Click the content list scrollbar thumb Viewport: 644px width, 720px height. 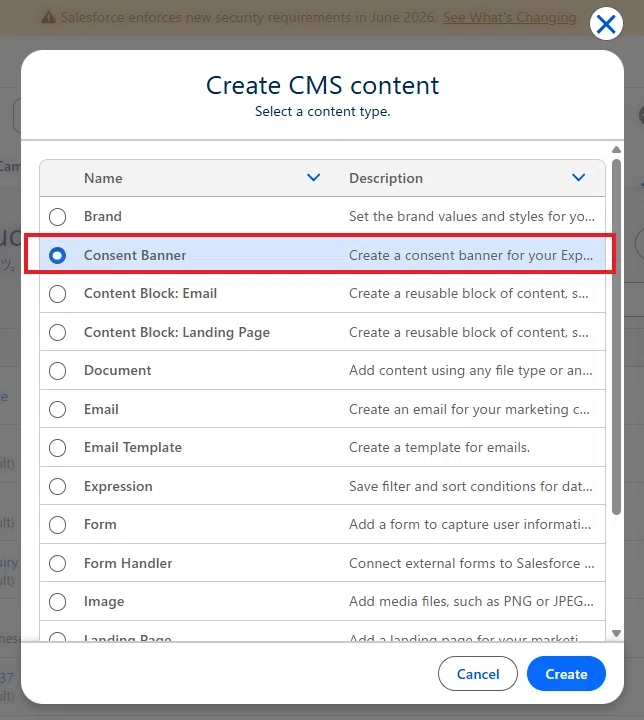click(616, 337)
